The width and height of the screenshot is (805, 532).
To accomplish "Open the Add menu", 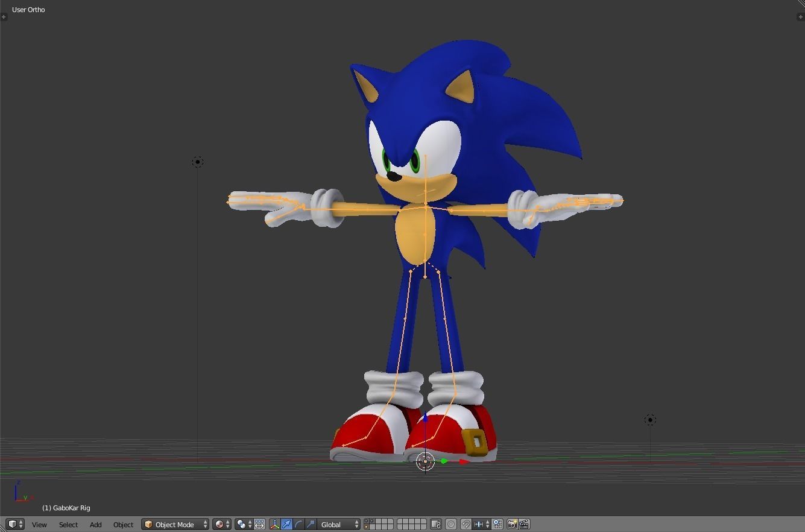I will point(95,525).
